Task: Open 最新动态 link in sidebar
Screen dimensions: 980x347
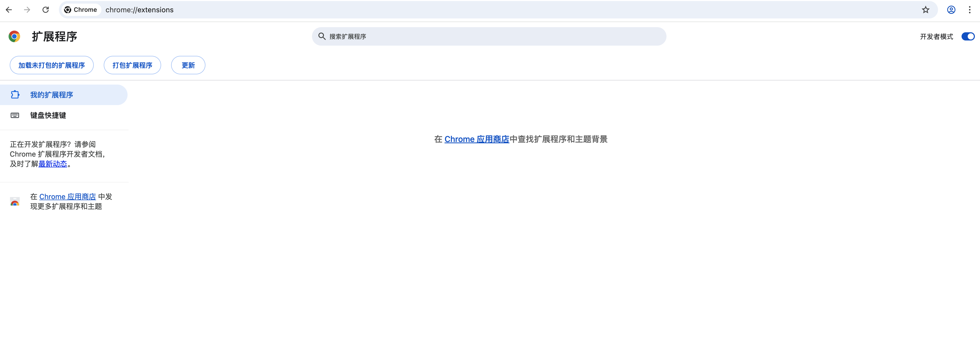Action: pyautogui.click(x=53, y=164)
